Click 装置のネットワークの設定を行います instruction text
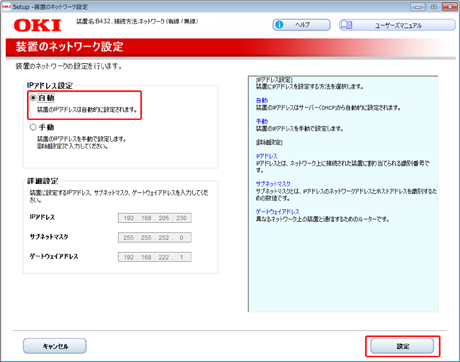 pos(69,66)
